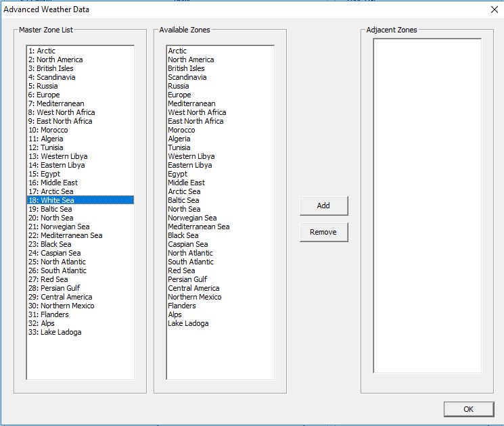Image resolution: width=504 pixels, height=426 pixels.
Task: Close the Advanced Weather Data dialog
Action: [495, 9]
